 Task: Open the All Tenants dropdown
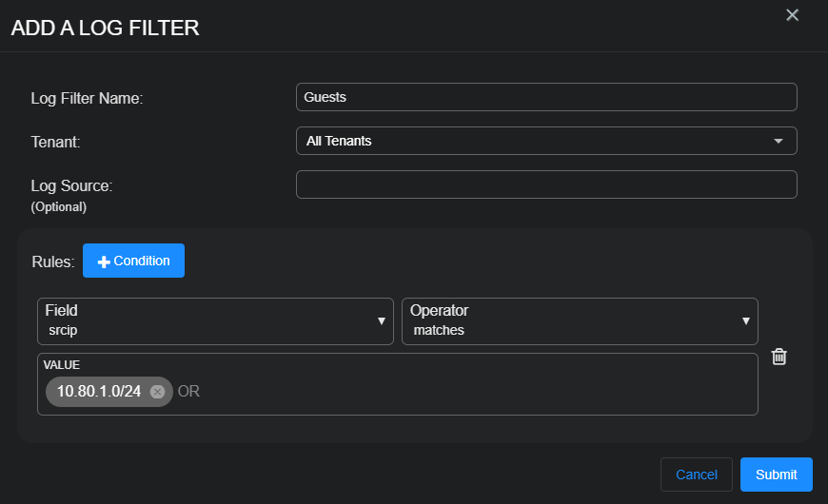(545, 141)
